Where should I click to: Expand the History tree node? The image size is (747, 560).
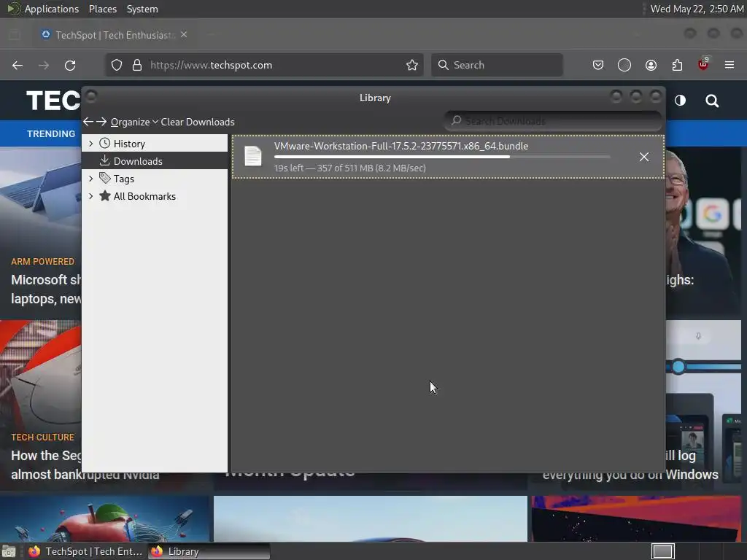tap(91, 144)
